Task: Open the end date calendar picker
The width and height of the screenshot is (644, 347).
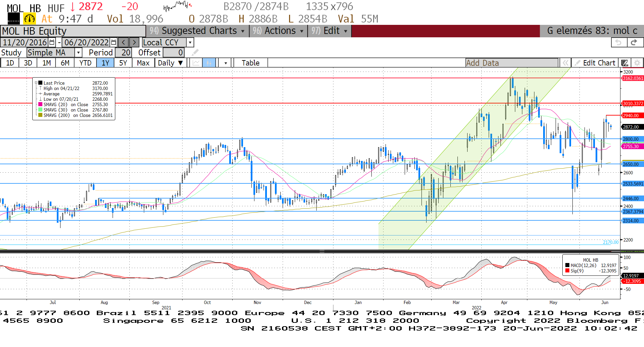Action: [114, 42]
